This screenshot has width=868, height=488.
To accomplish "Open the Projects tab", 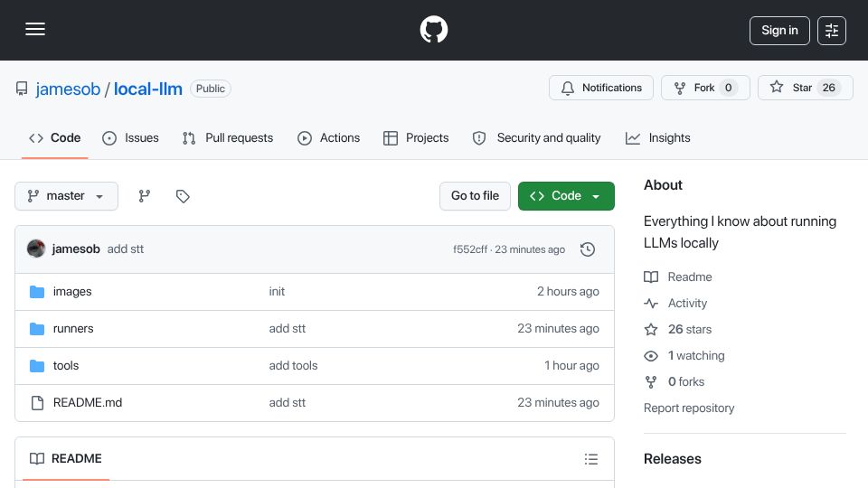I will coord(416,137).
